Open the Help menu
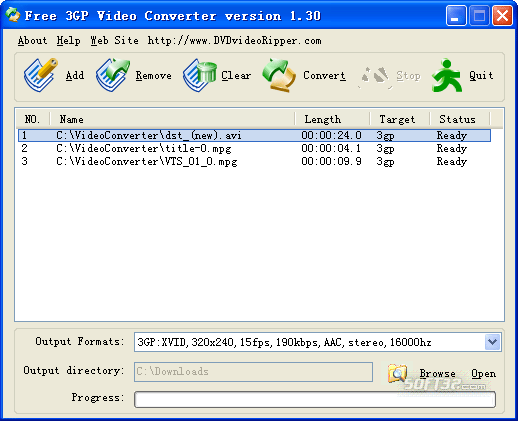 [68, 41]
